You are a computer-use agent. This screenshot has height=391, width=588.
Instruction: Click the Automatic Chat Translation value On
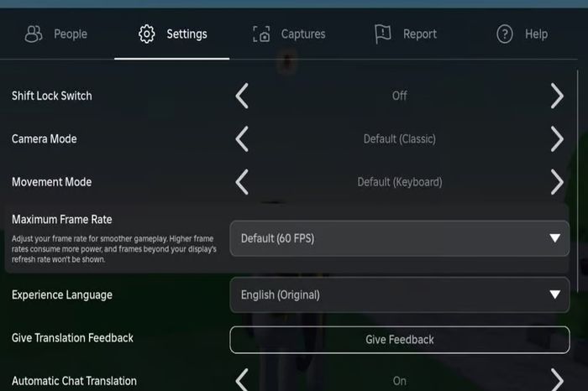pos(400,381)
